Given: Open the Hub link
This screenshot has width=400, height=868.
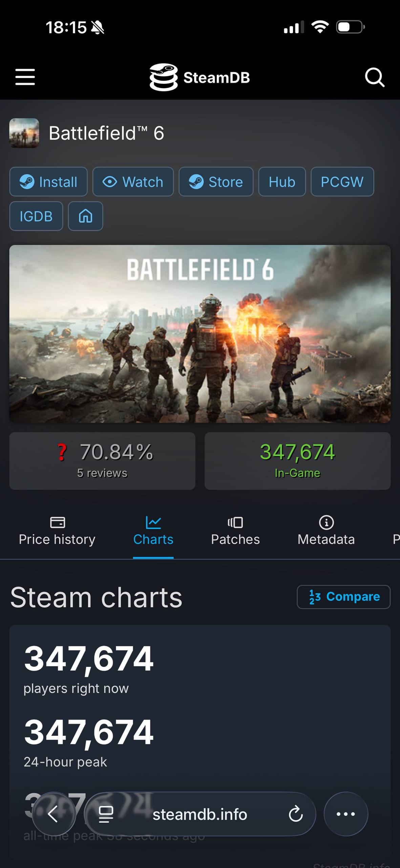Looking at the screenshot, I should 282,182.
